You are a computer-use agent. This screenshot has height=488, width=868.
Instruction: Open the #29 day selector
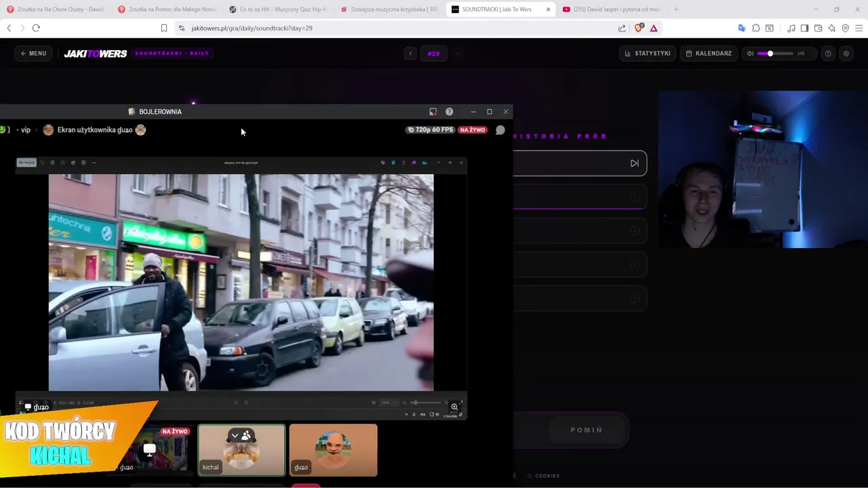433,54
